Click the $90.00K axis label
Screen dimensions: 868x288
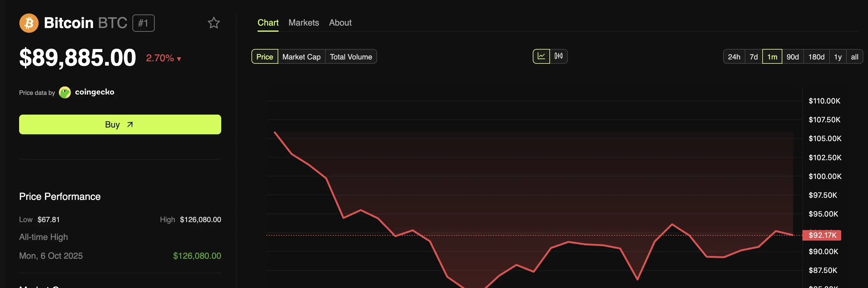tap(823, 251)
